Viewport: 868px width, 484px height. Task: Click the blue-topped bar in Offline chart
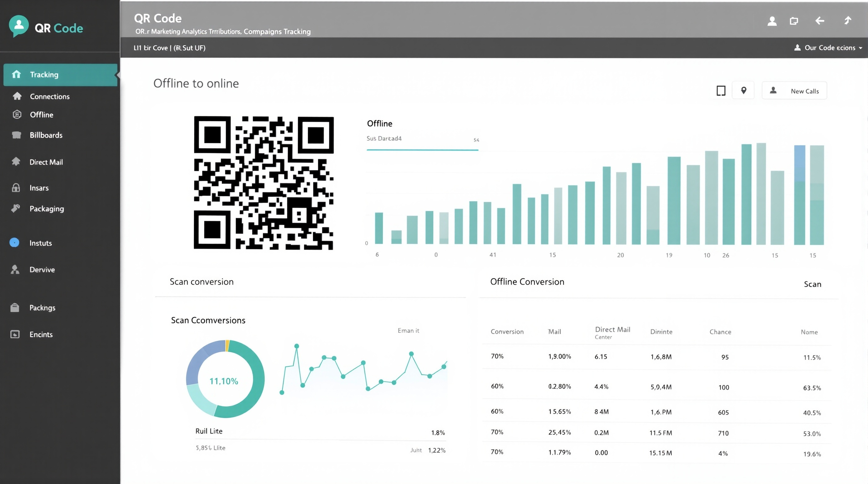click(800, 194)
